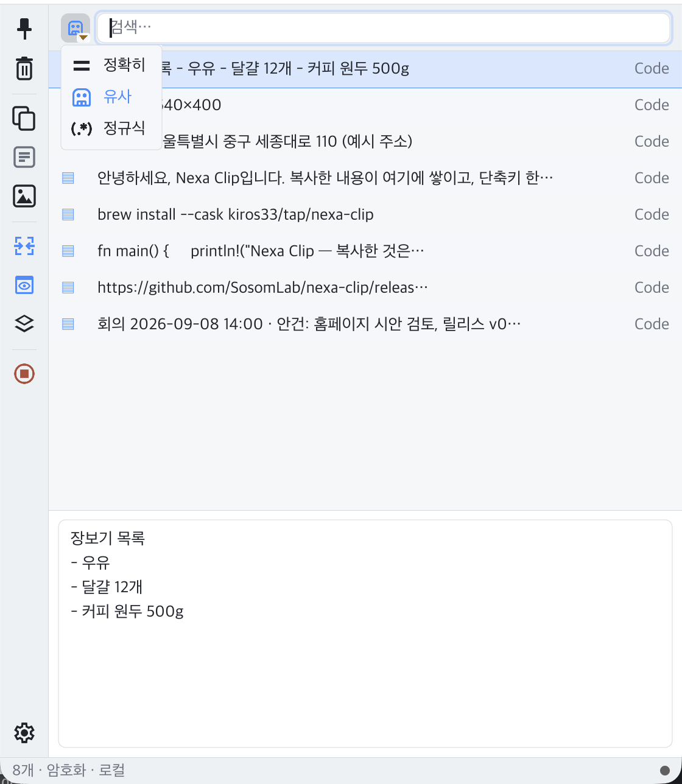Focus the 검색 search input field
Image resolution: width=682 pixels, height=784 pixels.
tap(384, 28)
